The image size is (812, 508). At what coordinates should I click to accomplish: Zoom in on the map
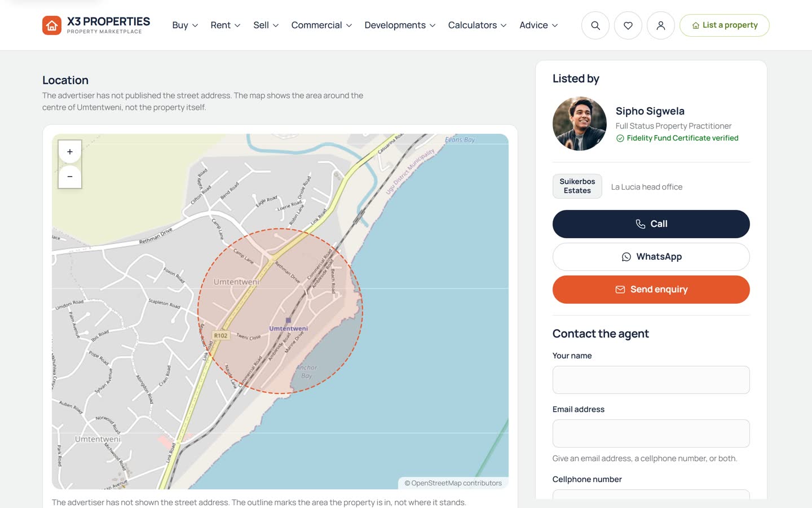point(70,152)
